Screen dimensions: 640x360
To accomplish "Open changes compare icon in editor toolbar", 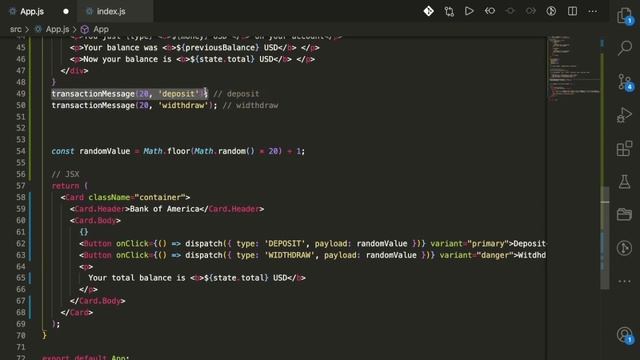I will point(449,11).
